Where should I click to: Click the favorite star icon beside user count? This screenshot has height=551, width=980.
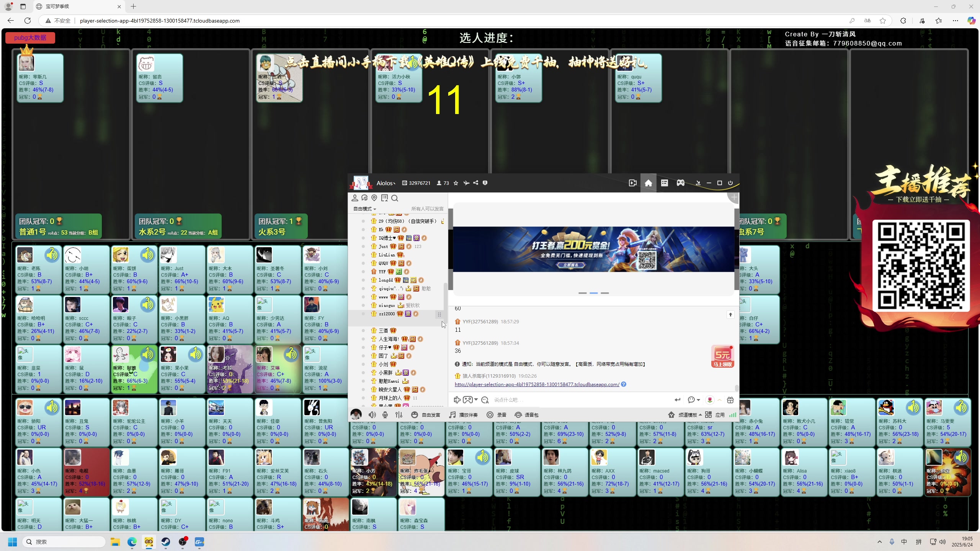coord(456,183)
